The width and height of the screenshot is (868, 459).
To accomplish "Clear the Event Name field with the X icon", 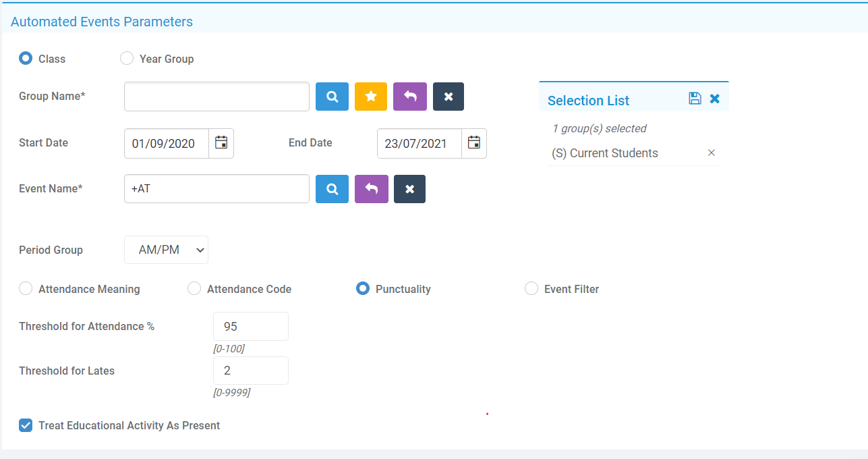I will [409, 189].
